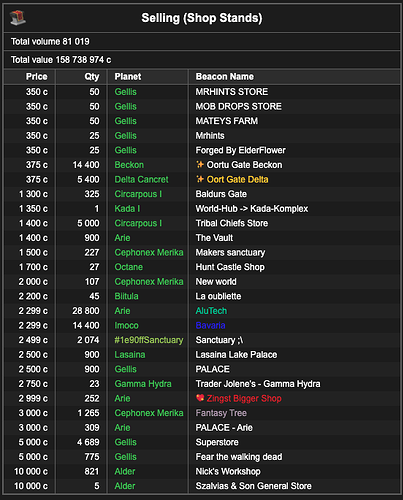Open the MRHINTS STORE beacon
Image resolution: width=403 pixels, height=500 pixels.
pyautogui.click(x=232, y=92)
